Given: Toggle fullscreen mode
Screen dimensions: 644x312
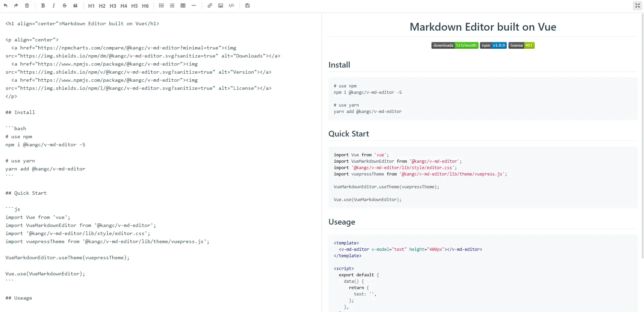Looking at the screenshot, I should 637,6.
